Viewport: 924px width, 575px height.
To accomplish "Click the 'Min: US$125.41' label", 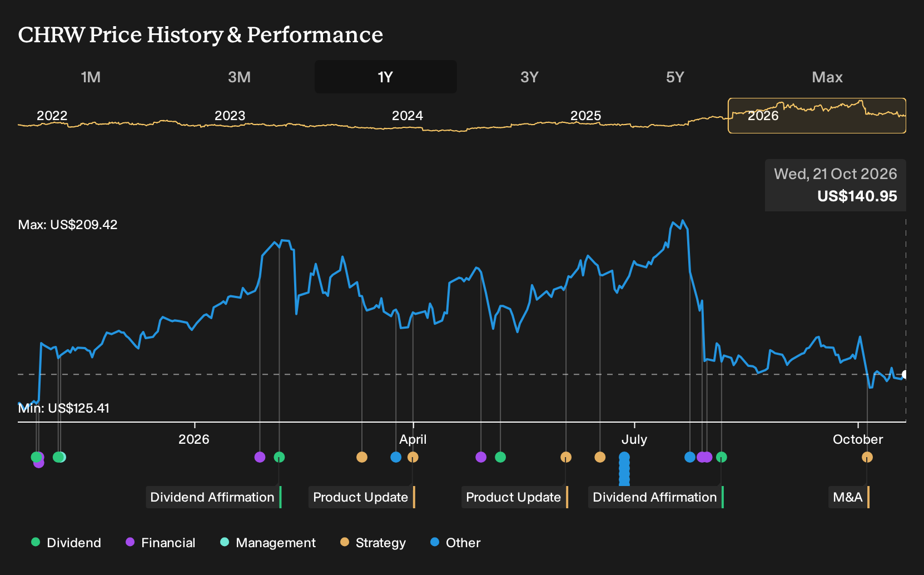I will (x=64, y=408).
